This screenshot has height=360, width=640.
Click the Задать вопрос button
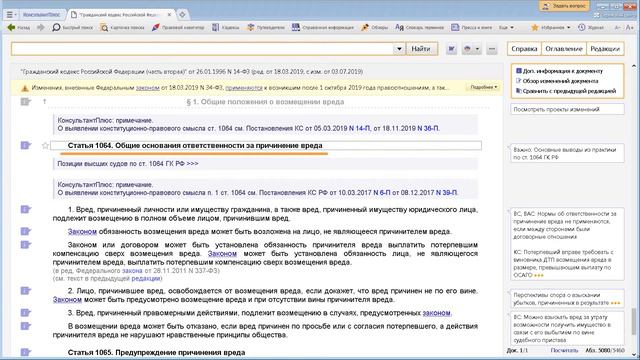pyautogui.click(x=565, y=6)
